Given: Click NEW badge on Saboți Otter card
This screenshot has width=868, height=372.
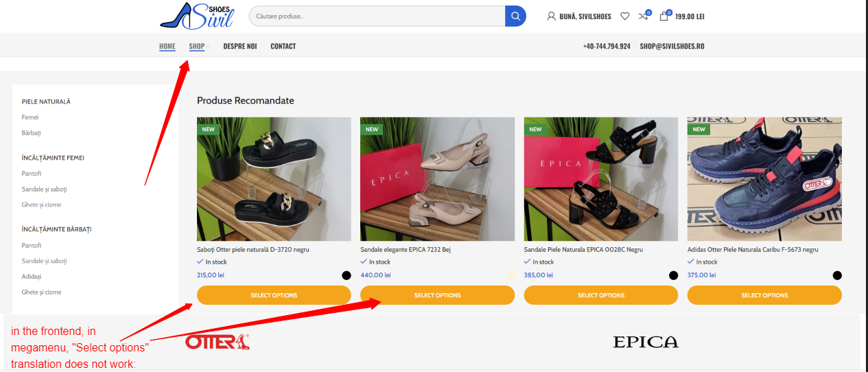Looking at the screenshot, I should click(208, 129).
